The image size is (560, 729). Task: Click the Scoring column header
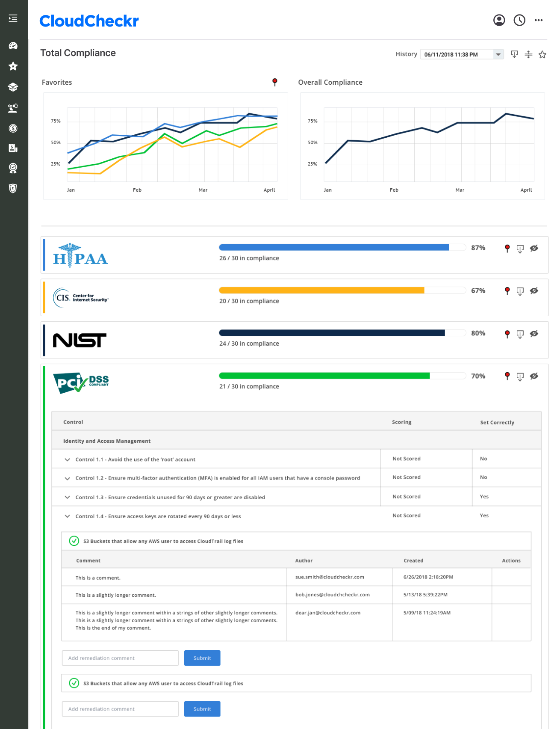coord(402,422)
